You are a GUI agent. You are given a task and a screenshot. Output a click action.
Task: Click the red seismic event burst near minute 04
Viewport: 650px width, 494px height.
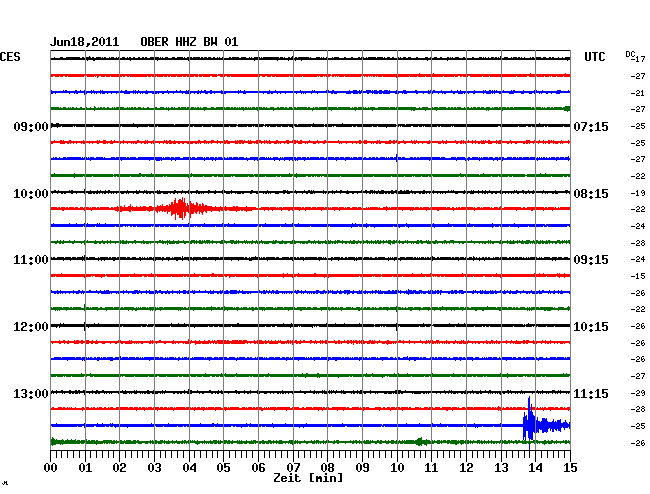point(181,208)
